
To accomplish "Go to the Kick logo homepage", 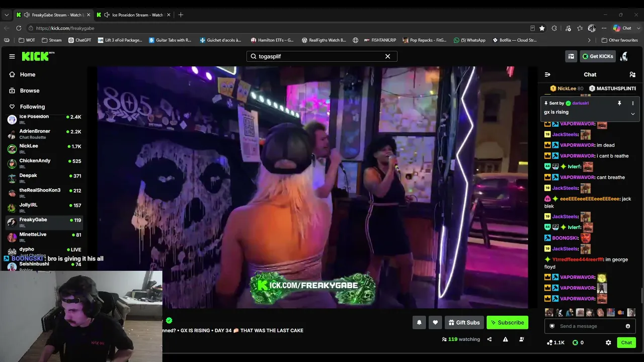I will pyautogui.click(x=38, y=56).
